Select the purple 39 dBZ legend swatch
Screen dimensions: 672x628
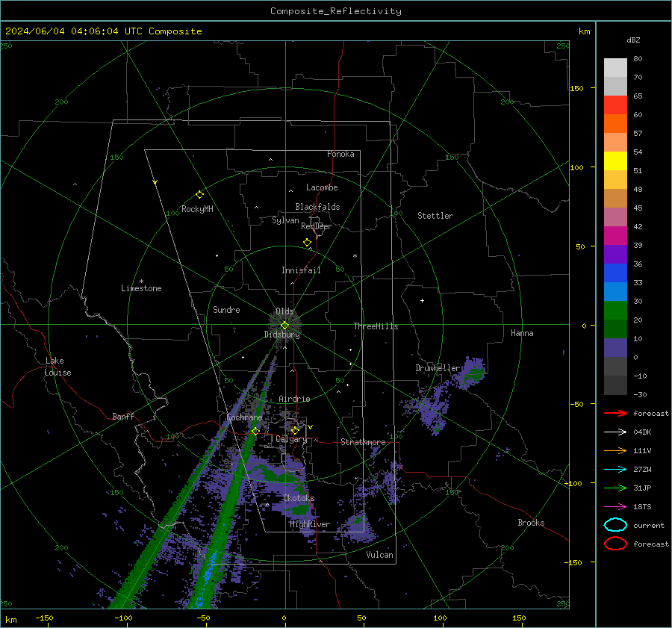tap(615, 254)
